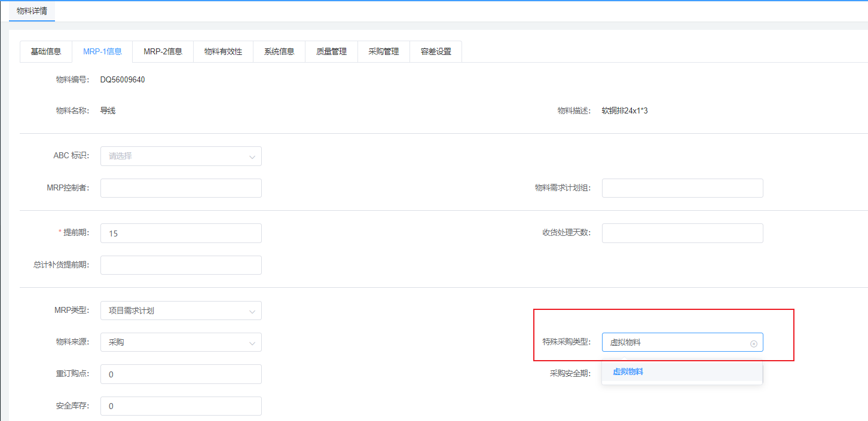Focus the 收货处理天数 input field
868x421 pixels.
click(x=682, y=233)
